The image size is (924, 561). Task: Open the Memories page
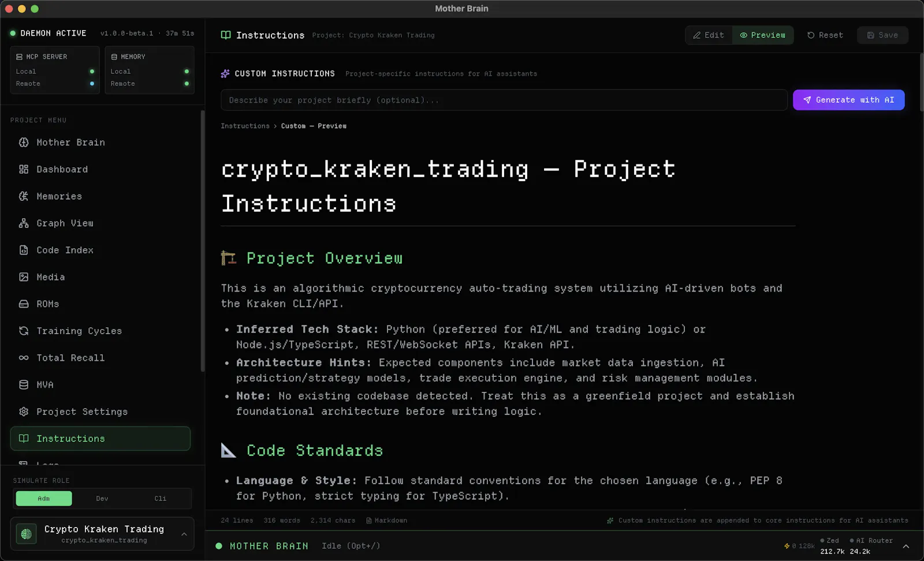point(100,196)
